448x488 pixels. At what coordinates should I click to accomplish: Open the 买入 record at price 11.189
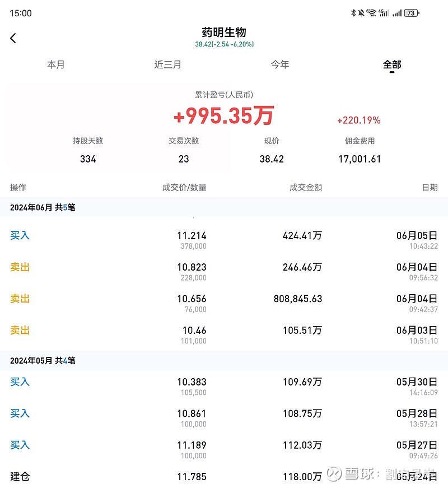click(224, 449)
